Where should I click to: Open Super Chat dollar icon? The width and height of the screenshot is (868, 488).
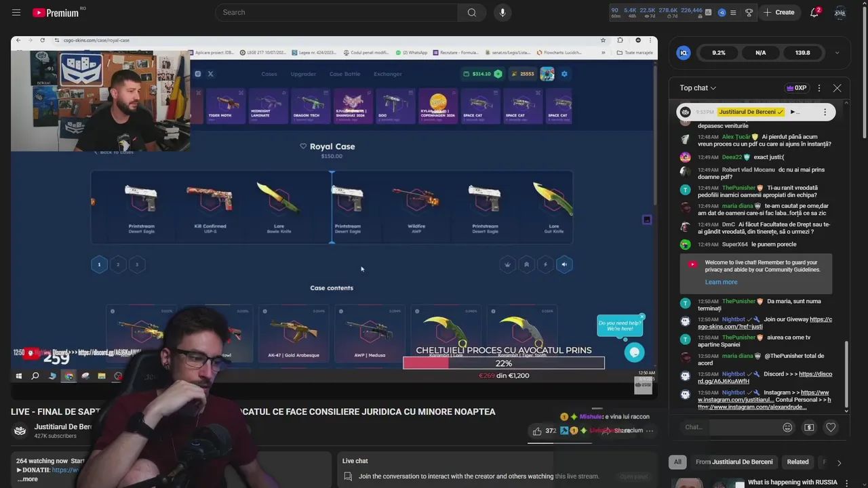[x=809, y=427]
